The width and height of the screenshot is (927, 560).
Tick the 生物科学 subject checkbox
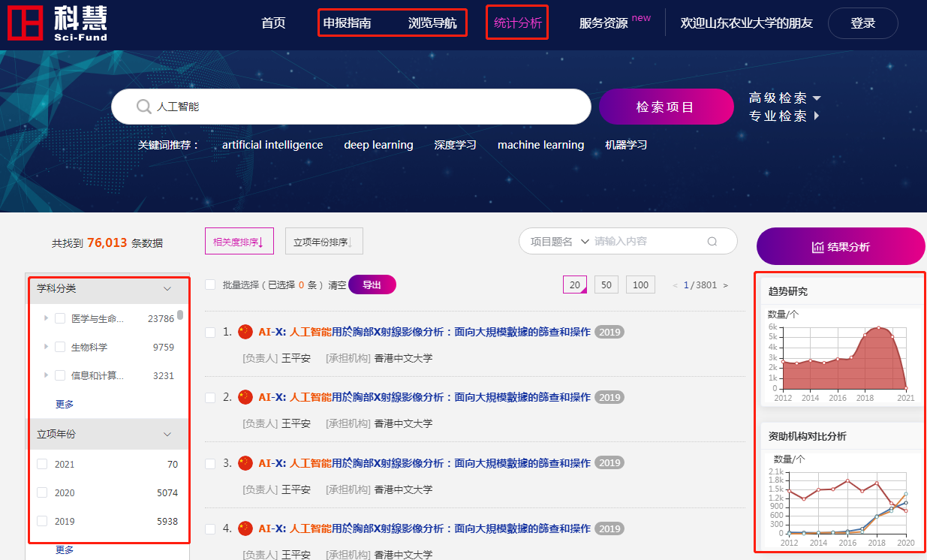click(x=60, y=347)
